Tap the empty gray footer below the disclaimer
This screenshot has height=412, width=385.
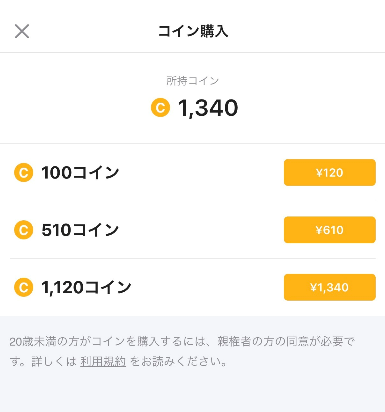[x=193, y=392]
